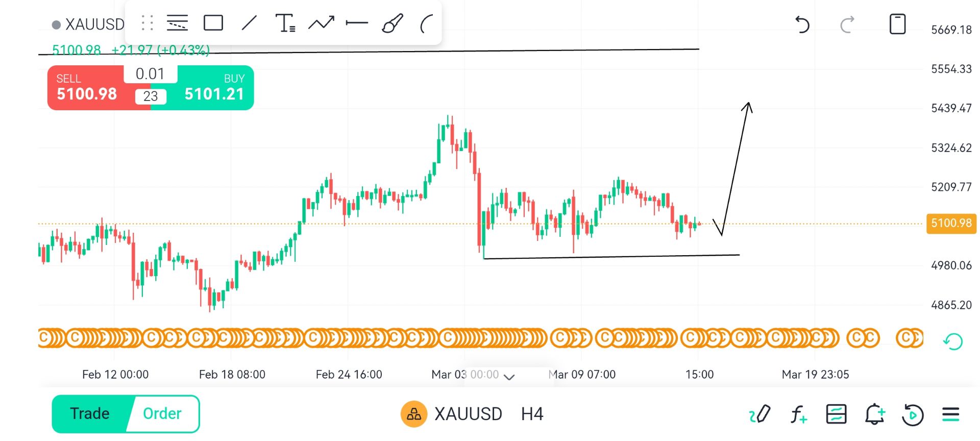Edit the 0.01 lot size field
The image size is (980, 441).
pyautogui.click(x=150, y=74)
